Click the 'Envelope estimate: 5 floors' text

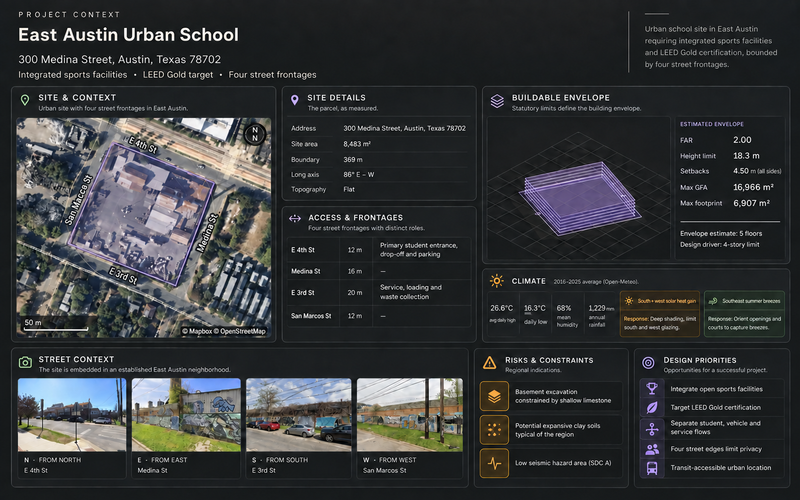pos(721,234)
